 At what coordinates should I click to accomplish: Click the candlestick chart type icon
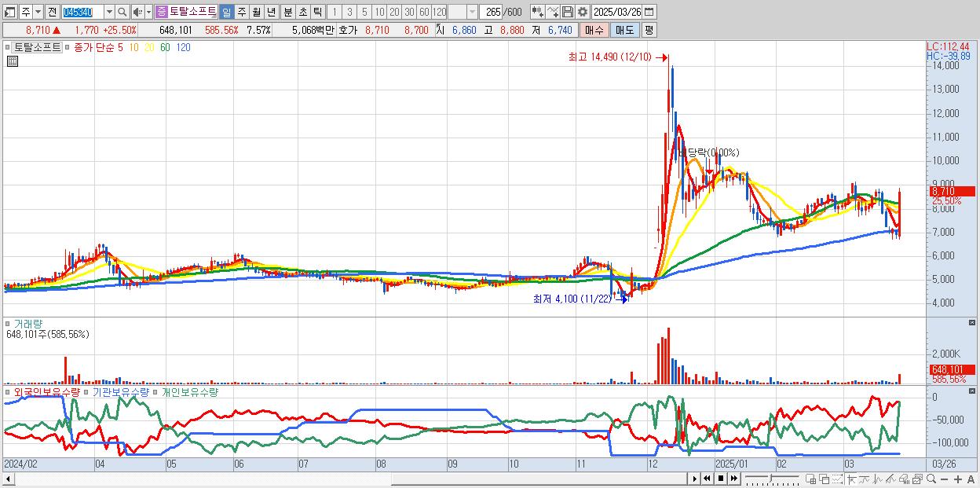pos(537,12)
